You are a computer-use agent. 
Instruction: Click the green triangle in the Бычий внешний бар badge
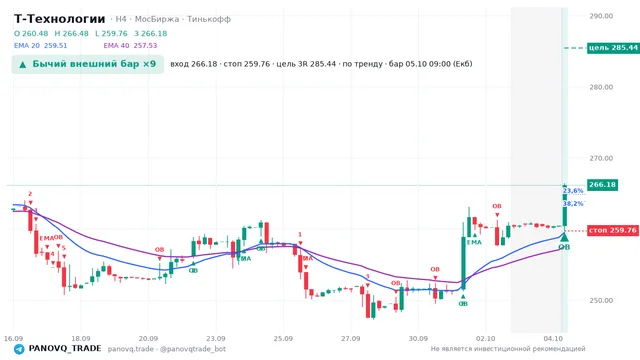click(x=23, y=64)
